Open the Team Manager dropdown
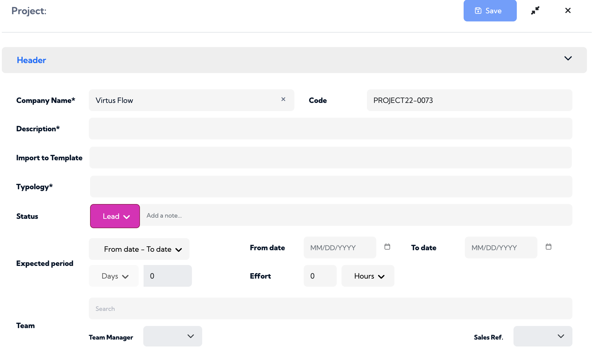Image resolution: width=596 pixels, height=364 pixels. coord(173,336)
